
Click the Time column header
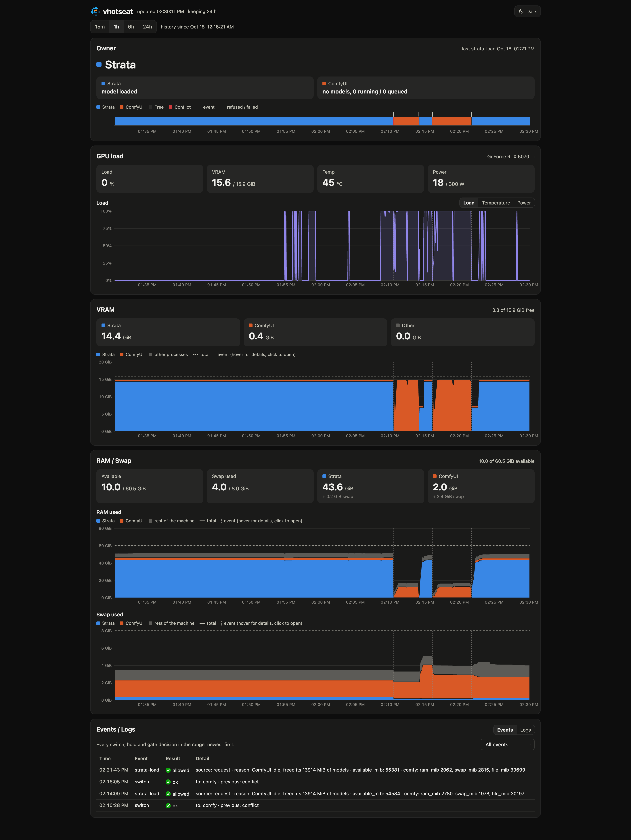(x=105, y=759)
